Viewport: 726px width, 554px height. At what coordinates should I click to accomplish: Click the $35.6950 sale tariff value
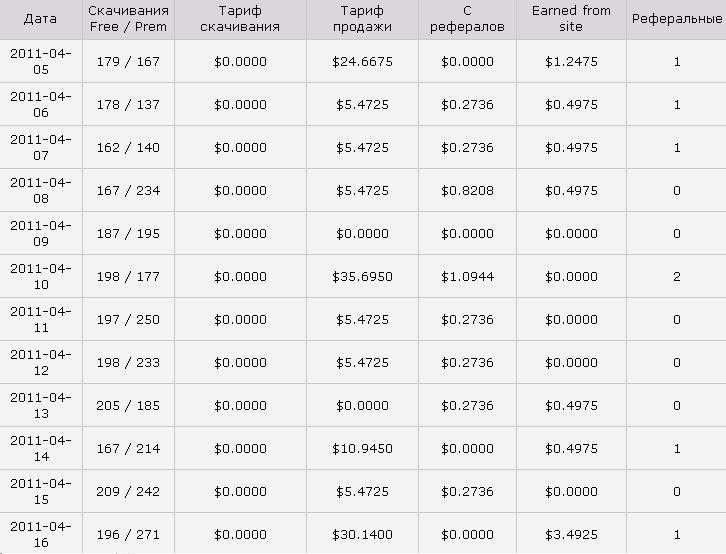362,277
